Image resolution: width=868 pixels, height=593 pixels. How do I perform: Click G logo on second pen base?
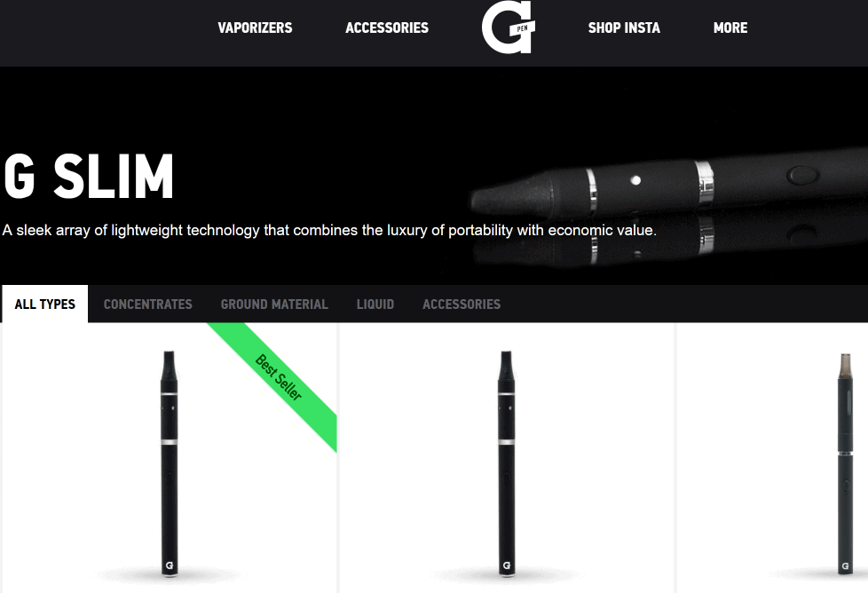[507, 565]
